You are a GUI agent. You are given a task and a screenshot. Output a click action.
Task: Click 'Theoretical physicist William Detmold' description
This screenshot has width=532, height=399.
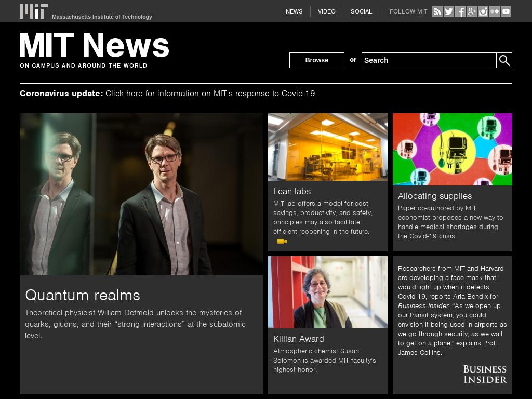point(135,324)
